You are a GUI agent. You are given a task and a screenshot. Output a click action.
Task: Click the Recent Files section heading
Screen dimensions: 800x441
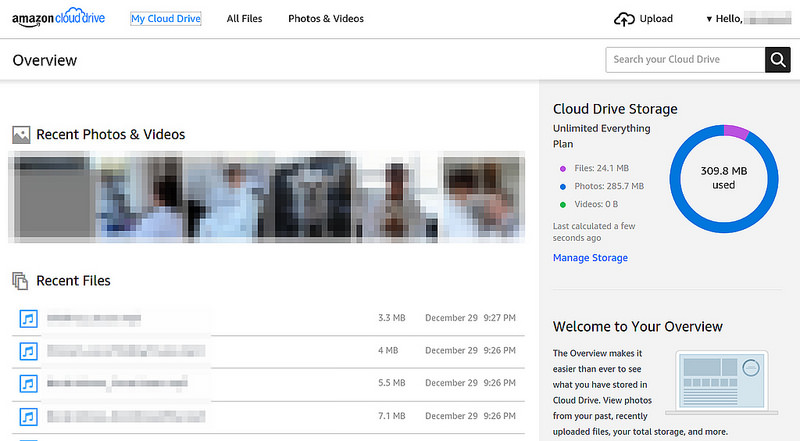point(73,281)
